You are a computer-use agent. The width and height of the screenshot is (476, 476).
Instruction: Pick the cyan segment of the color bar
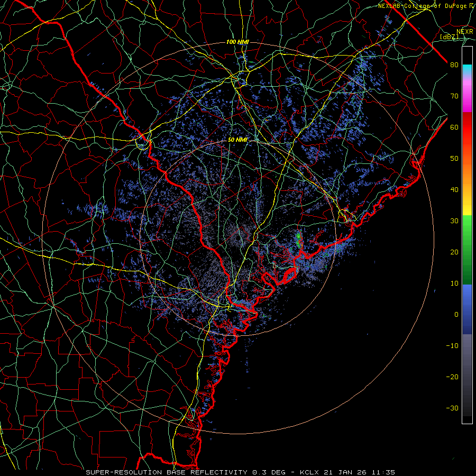(x=467, y=70)
